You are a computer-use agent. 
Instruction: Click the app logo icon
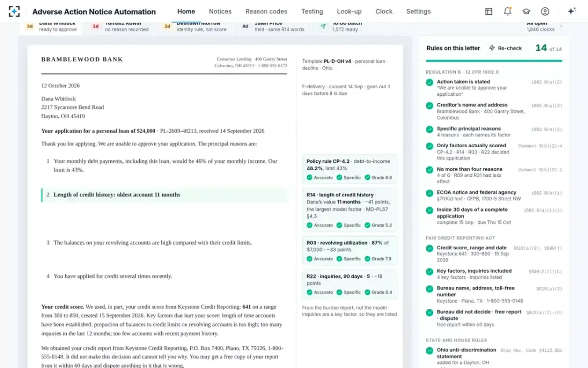coord(14,11)
